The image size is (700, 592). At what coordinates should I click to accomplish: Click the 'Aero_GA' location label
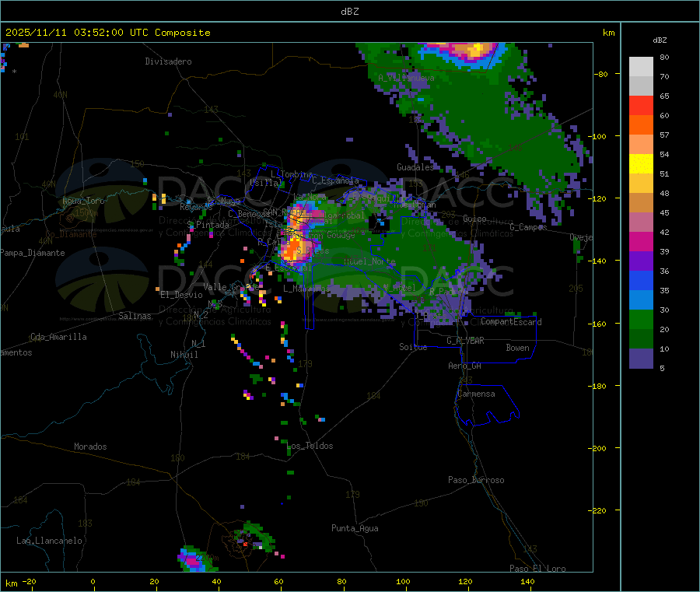click(465, 366)
